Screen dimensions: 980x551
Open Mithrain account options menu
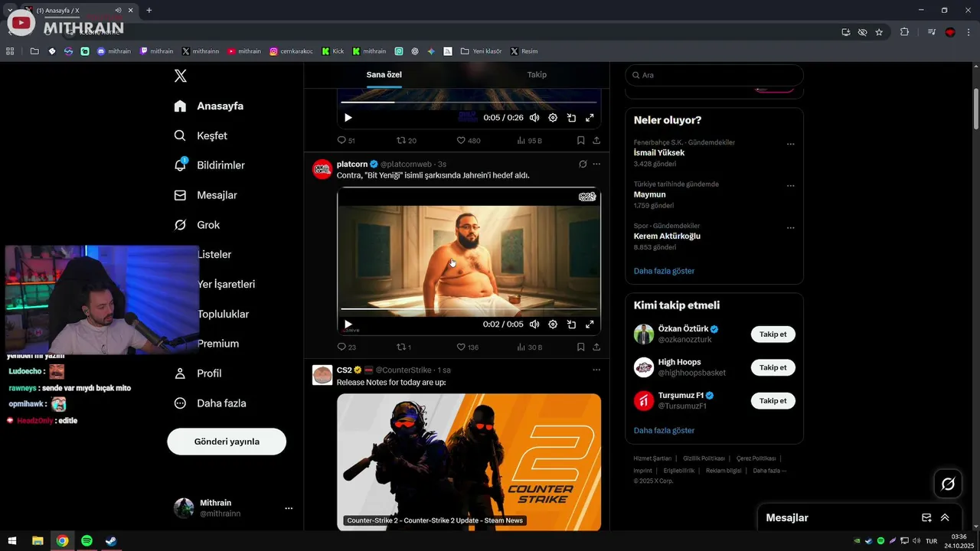289,508
